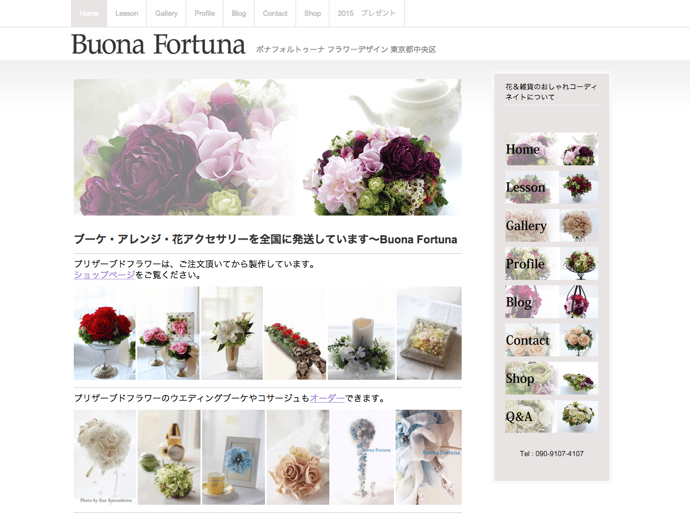The width and height of the screenshot is (690, 514).
Task: Click the sidebar Lesson image button
Action: click(551, 187)
